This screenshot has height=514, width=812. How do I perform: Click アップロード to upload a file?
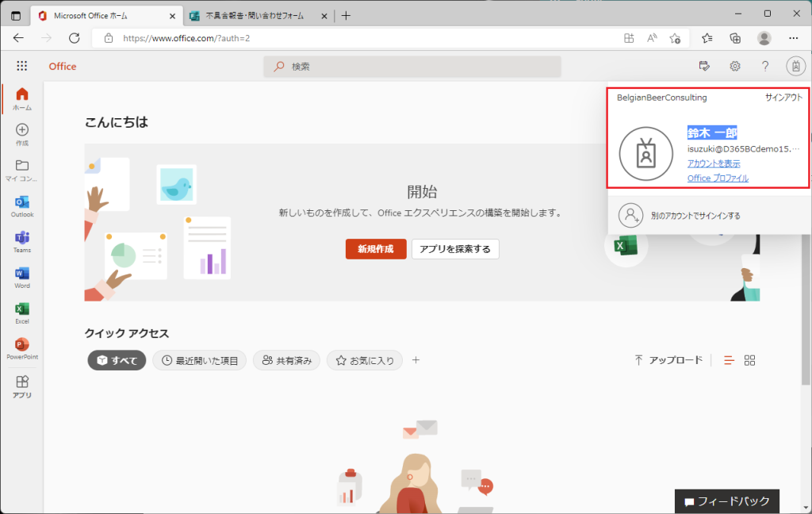coord(668,360)
